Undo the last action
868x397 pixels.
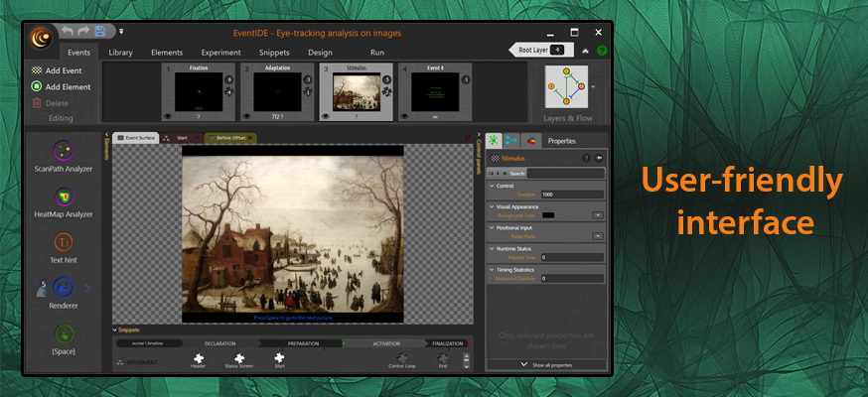pos(67,32)
